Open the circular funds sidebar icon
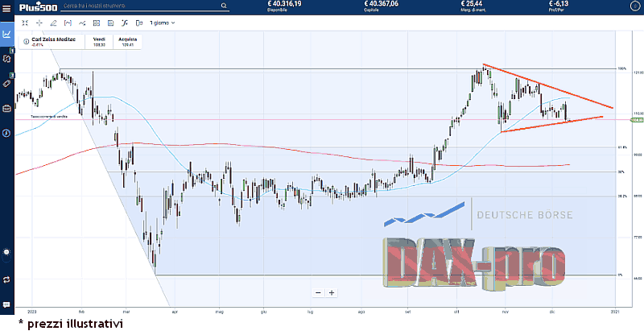Screen dimensions: 644x331 pos(6,133)
